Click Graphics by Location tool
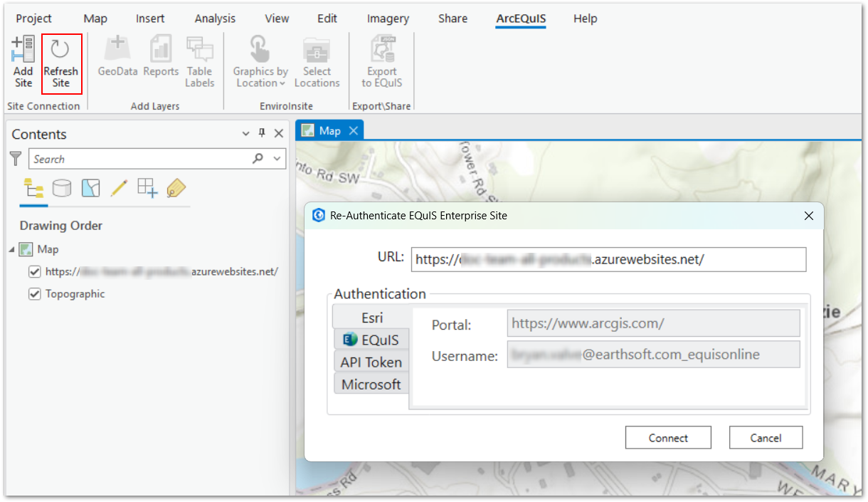This screenshot has height=502, width=868. [x=260, y=62]
